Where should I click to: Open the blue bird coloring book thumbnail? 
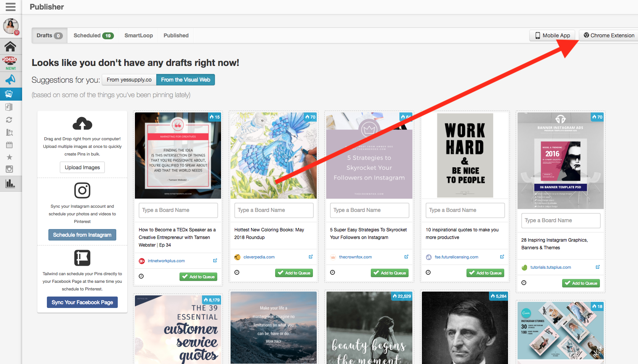tap(274, 156)
